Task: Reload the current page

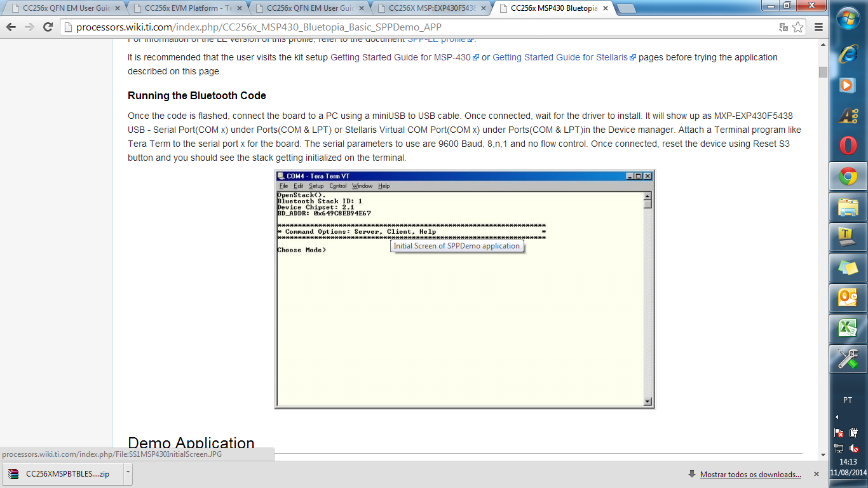Action: (x=48, y=27)
